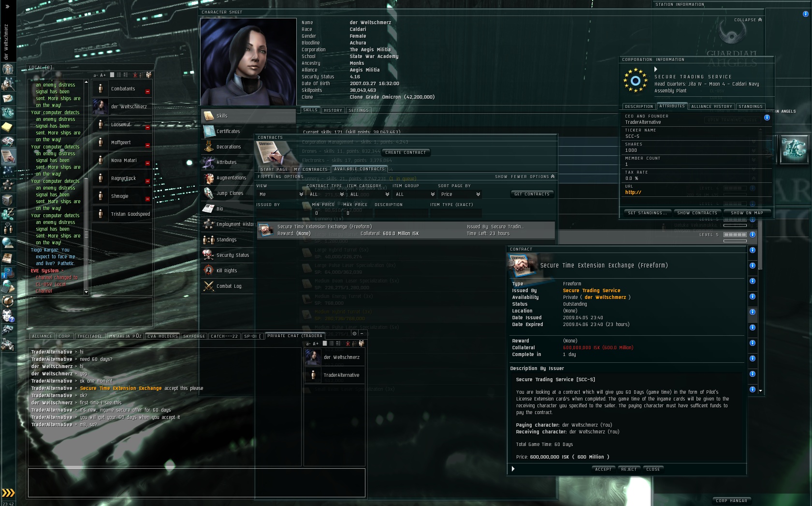The height and width of the screenshot is (506, 812).
Task: Click the Augmentations head icon
Action: [x=209, y=178]
